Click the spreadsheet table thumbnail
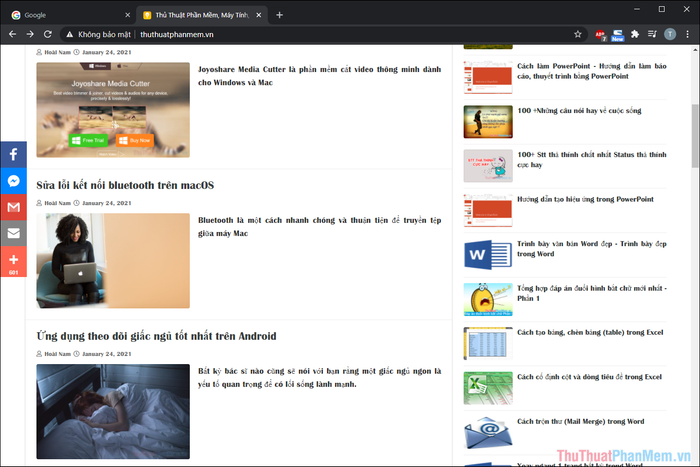The image size is (700, 467). click(x=488, y=343)
